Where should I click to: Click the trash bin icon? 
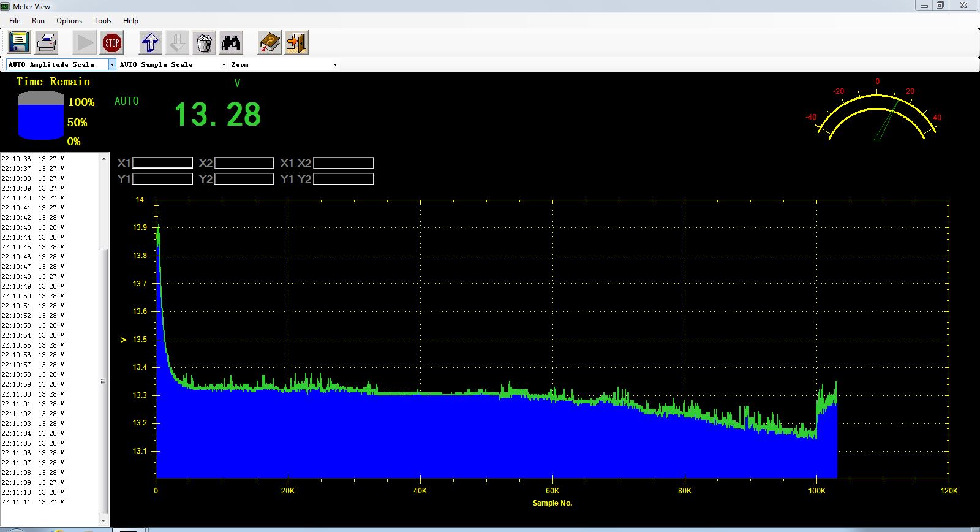tap(204, 43)
